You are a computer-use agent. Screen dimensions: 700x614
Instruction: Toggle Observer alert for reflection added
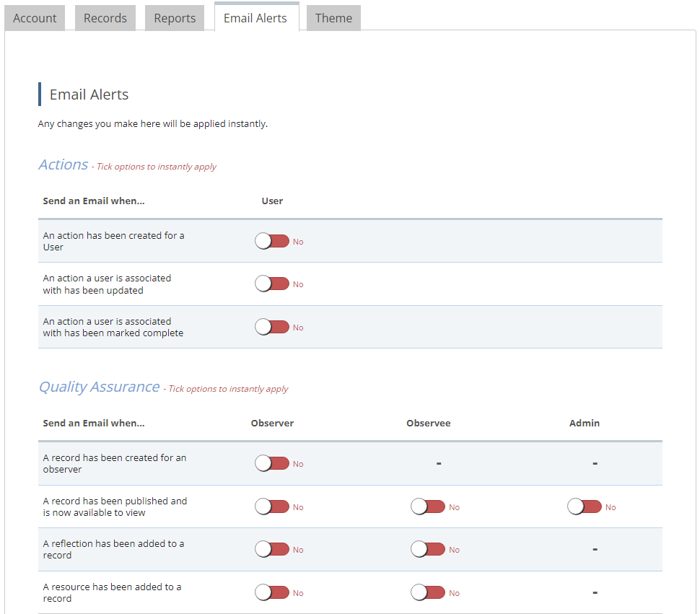pos(272,550)
